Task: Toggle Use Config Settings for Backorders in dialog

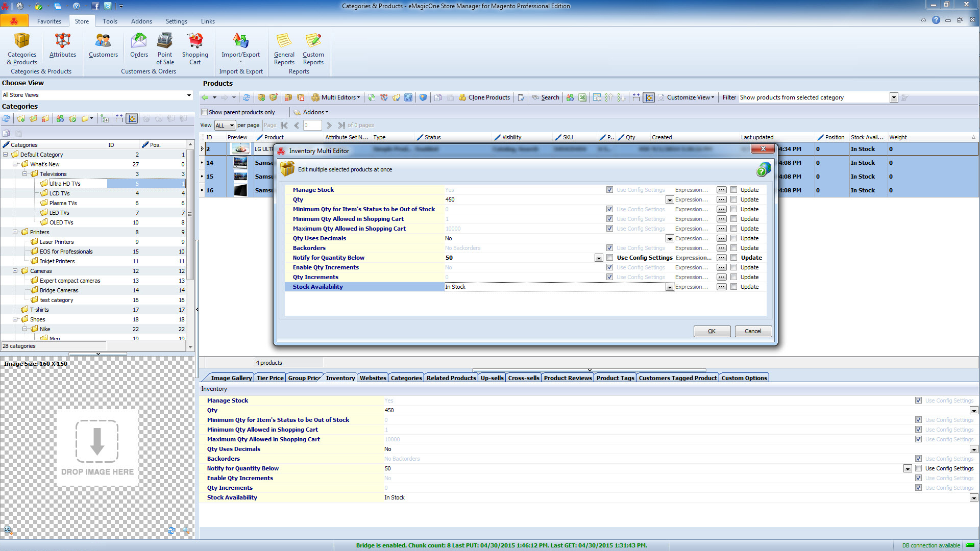Action: (x=609, y=248)
